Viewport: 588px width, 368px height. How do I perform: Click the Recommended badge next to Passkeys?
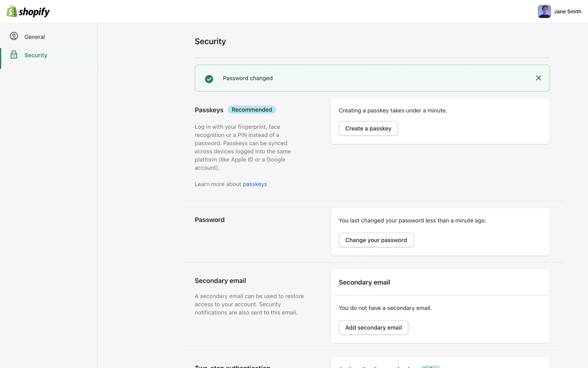coord(251,110)
